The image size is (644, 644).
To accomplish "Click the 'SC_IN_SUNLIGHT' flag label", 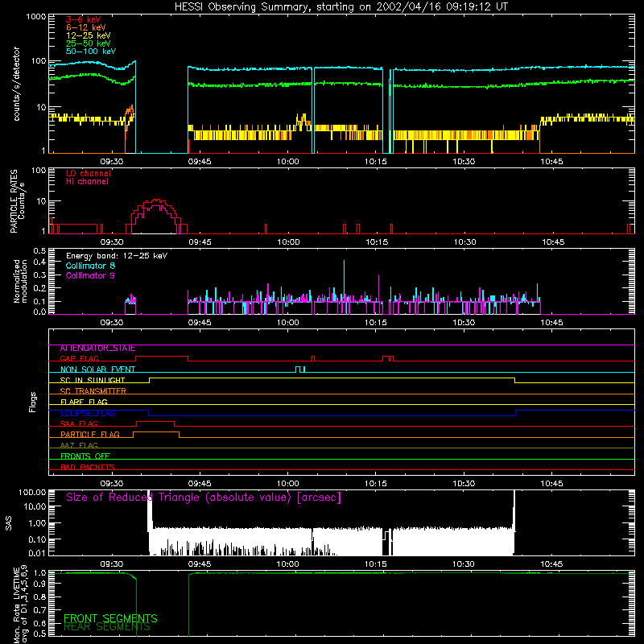I will click(x=93, y=380).
